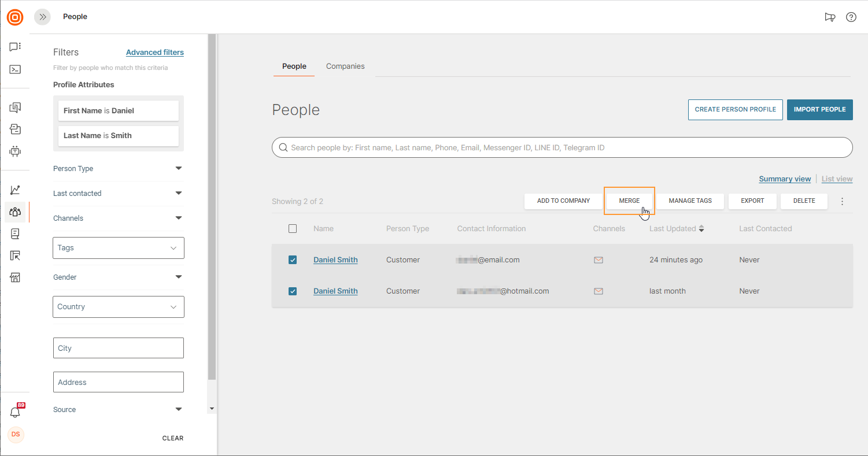
Task: Open the chatbot Answers icon in sidebar
Action: point(15,151)
